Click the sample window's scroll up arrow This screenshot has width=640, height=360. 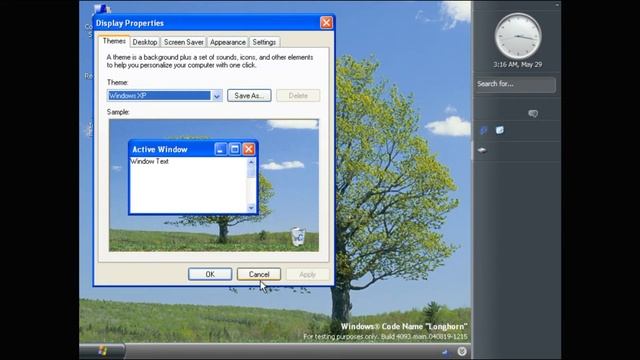point(251,162)
